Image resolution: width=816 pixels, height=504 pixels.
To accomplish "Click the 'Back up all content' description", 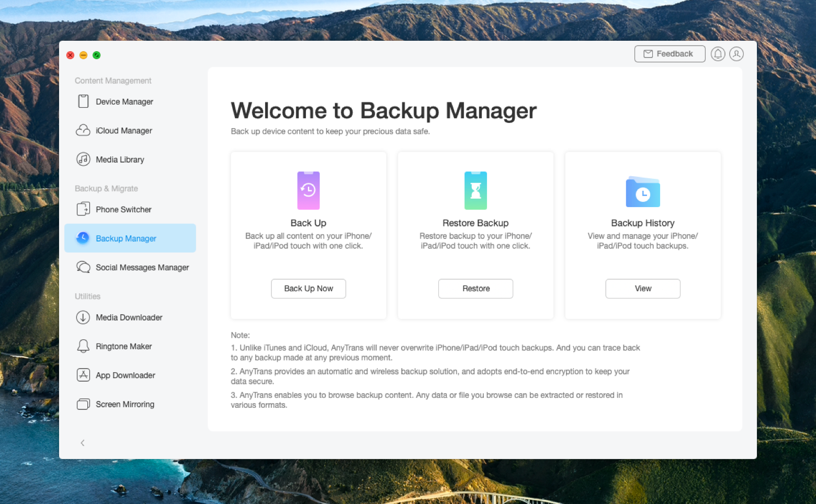I will click(x=309, y=241).
